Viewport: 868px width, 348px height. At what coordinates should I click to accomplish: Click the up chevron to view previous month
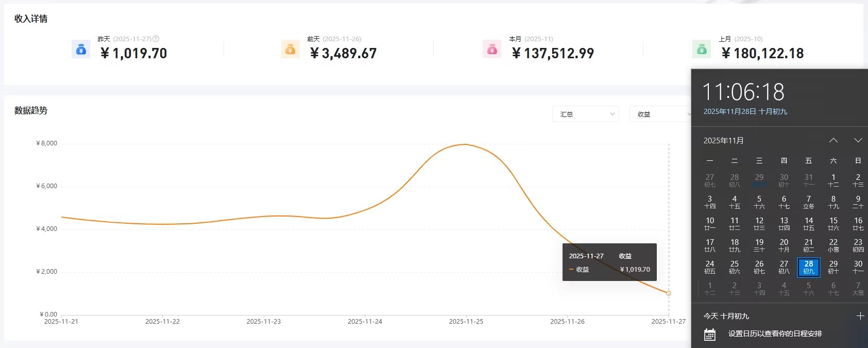[x=833, y=140]
